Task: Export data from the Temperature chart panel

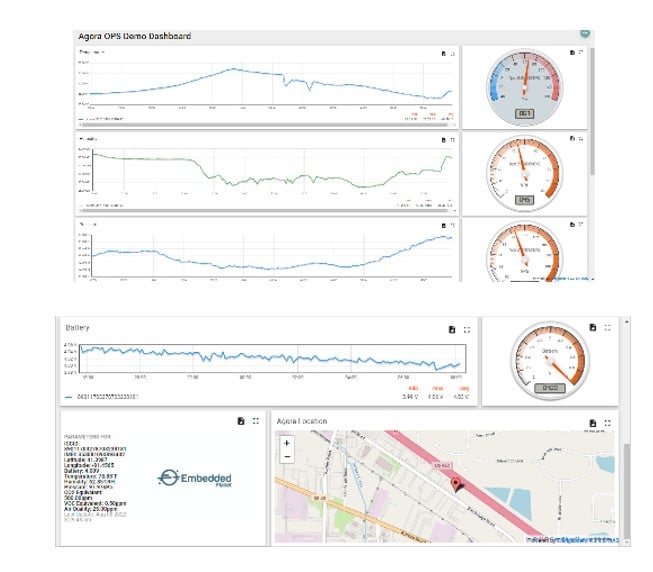Action: 444,54
